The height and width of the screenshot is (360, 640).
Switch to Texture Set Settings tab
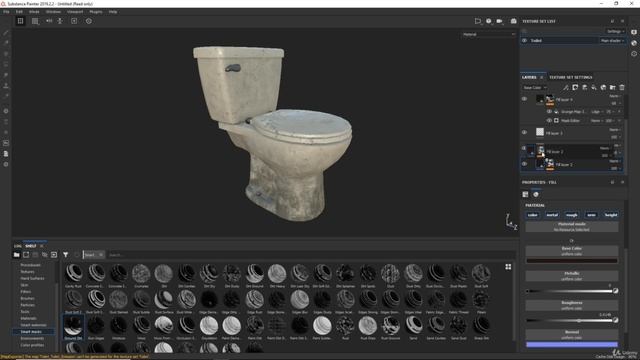(x=570, y=77)
